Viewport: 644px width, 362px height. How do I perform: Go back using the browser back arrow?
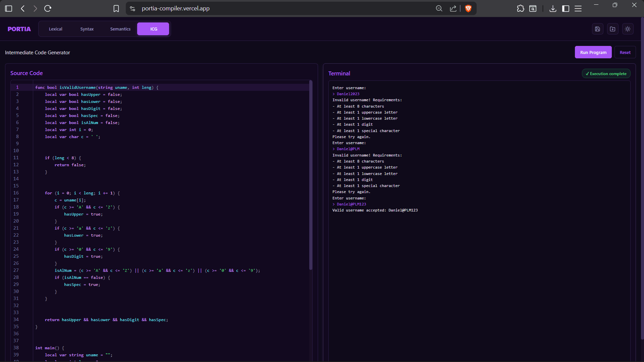tap(23, 9)
